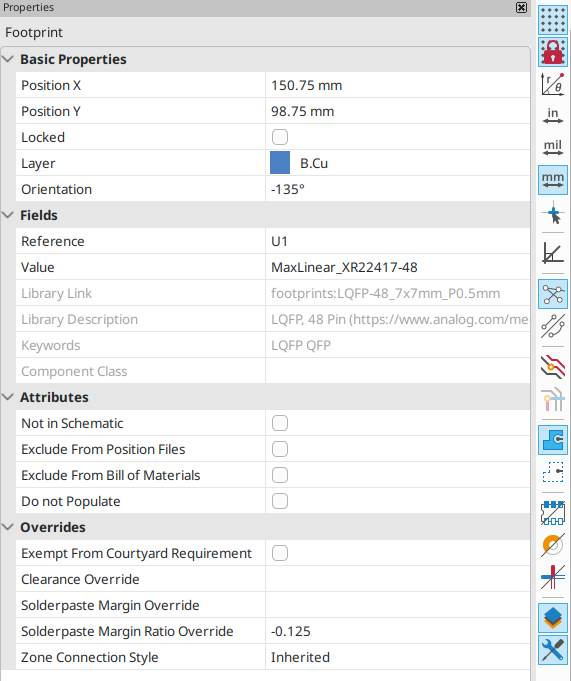The width and height of the screenshot is (571, 681).
Task: Click the B.Cu blue color swatch
Action: click(x=280, y=163)
